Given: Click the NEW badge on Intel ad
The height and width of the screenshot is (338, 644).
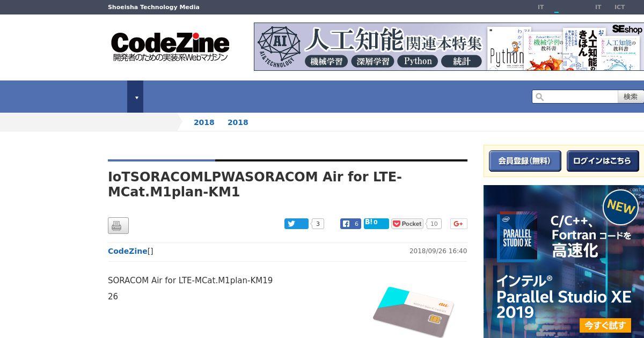Looking at the screenshot, I should click(x=620, y=207).
